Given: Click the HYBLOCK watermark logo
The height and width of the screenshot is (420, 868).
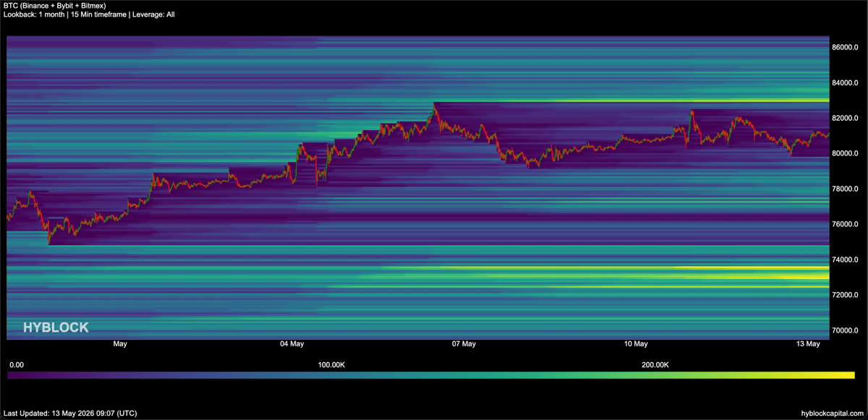Looking at the screenshot, I should tap(56, 327).
